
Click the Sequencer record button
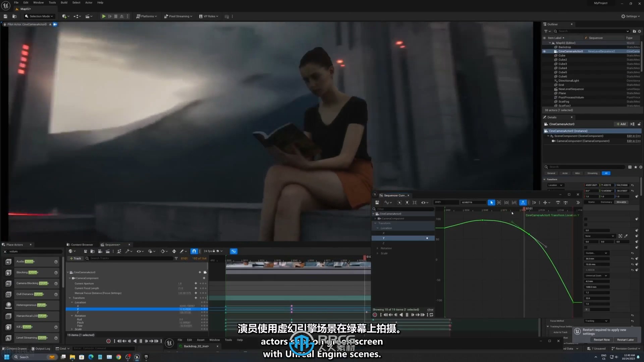pos(108,341)
